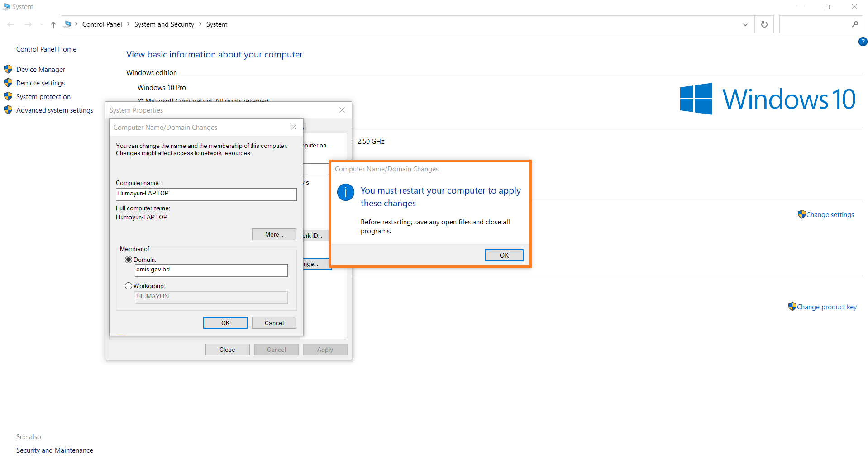Image resolution: width=868 pixels, height=464 pixels.
Task: Click the Windows 10 logo
Action: pos(768,99)
